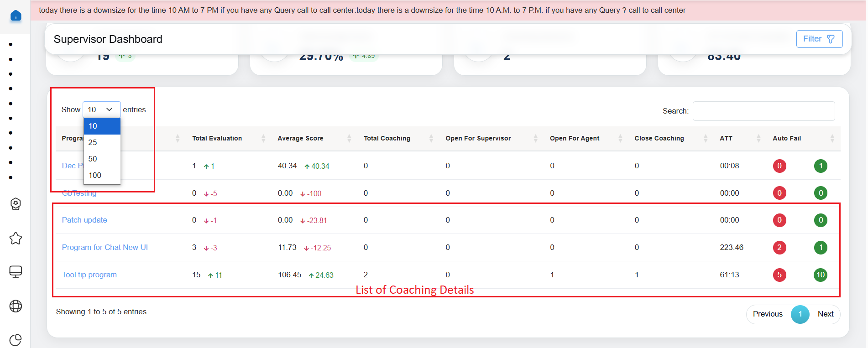Click the monitor icon in the sidebar
This screenshot has width=868, height=348.
point(16,272)
